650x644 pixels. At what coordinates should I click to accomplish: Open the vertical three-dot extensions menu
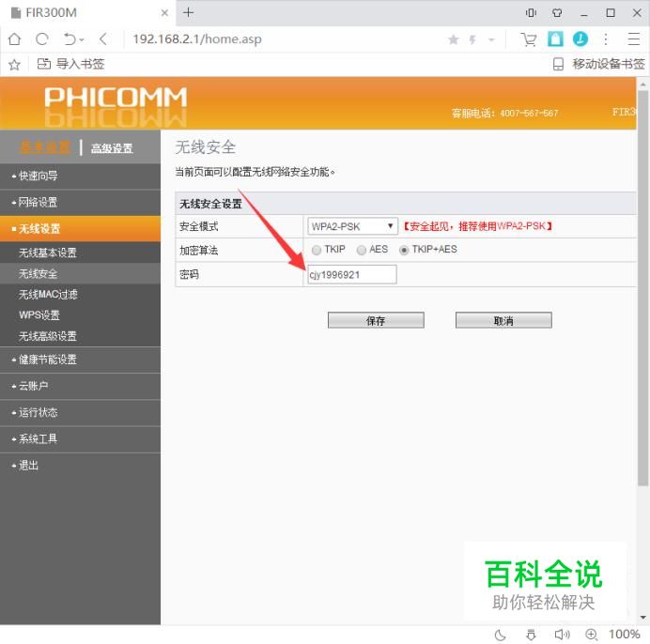tap(606, 38)
